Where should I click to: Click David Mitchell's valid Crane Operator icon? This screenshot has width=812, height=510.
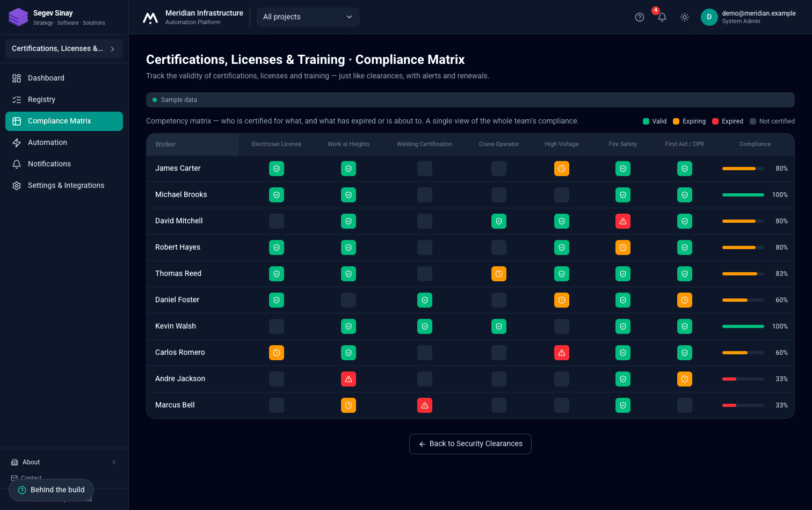coord(499,221)
